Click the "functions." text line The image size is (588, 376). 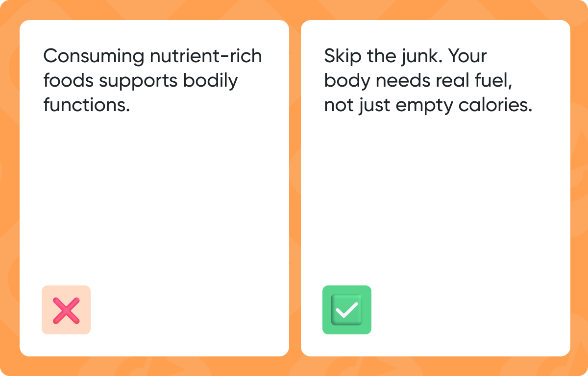pyautogui.click(x=86, y=104)
